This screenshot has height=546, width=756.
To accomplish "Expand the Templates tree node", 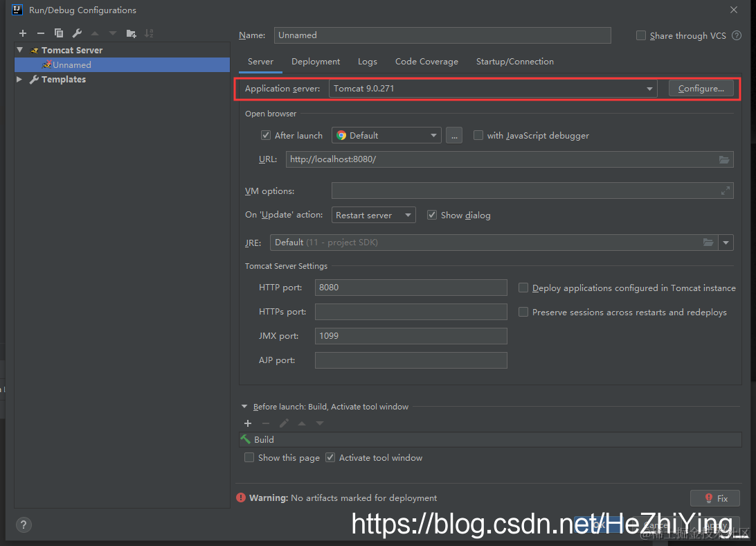I will pos(19,79).
